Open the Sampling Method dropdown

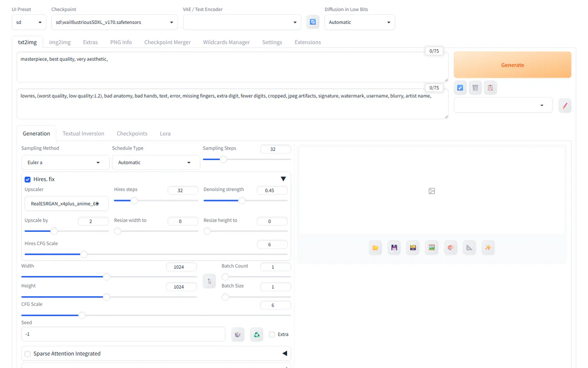click(x=65, y=162)
